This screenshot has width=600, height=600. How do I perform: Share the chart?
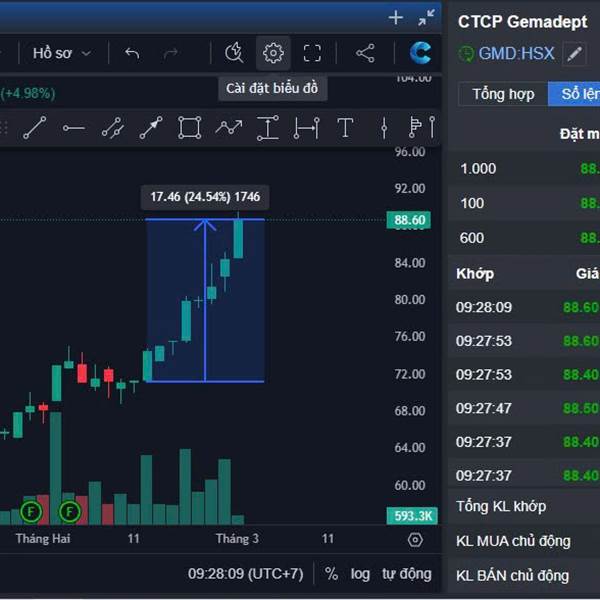(x=365, y=53)
